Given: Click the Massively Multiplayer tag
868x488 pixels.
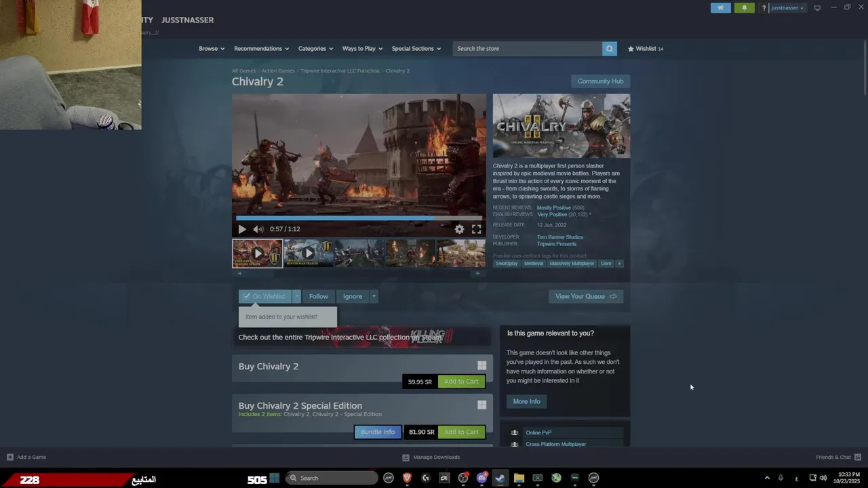Looking at the screenshot, I should (x=572, y=264).
